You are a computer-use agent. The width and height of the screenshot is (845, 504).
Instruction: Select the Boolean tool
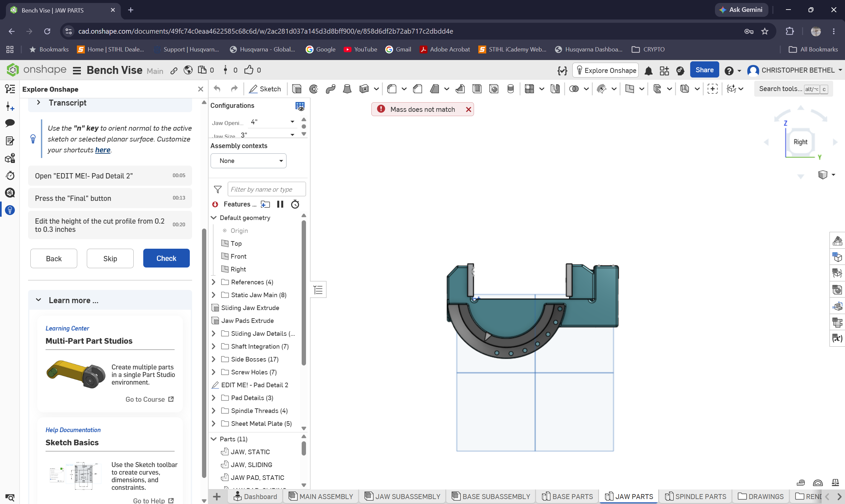[x=574, y=89]
